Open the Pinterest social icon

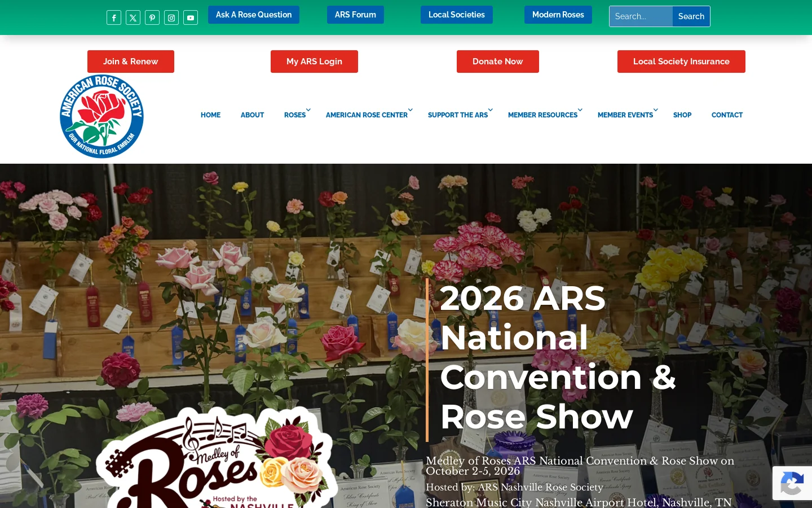152,17
